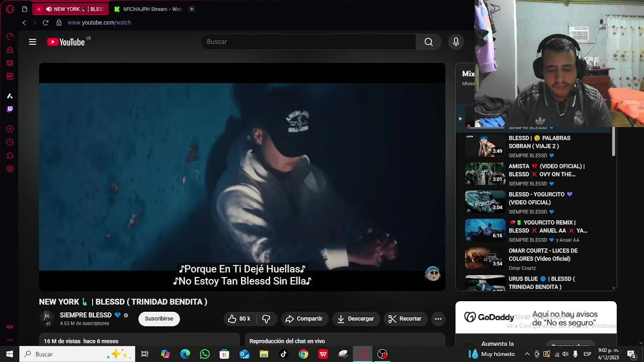Open AMISTA video thumbnail in playlist
644x362 pixels.
point(485,174)
